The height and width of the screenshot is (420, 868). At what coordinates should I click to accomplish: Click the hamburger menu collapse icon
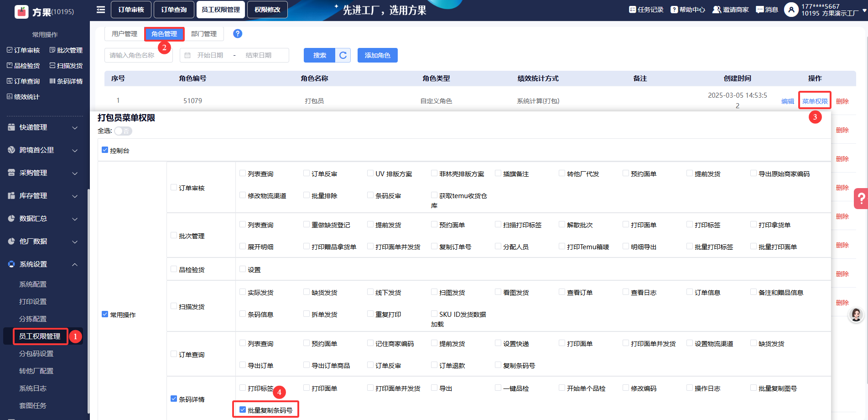101,10
